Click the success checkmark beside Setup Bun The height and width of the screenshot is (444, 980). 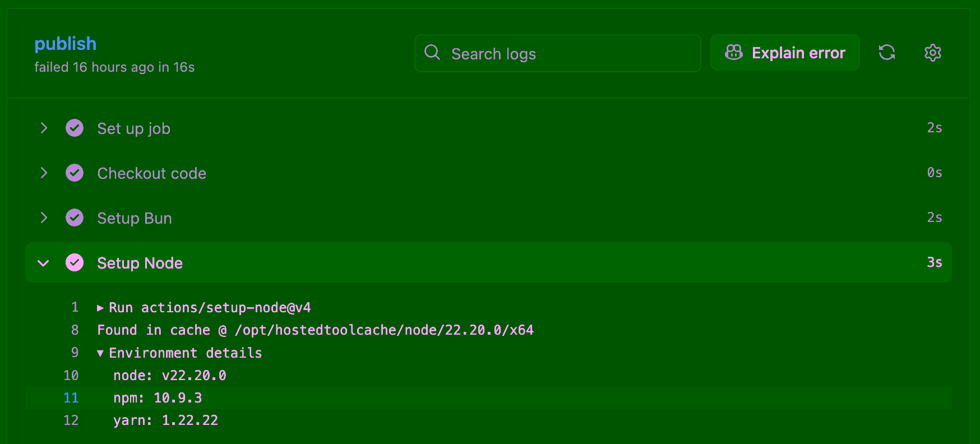click(75, 218)
